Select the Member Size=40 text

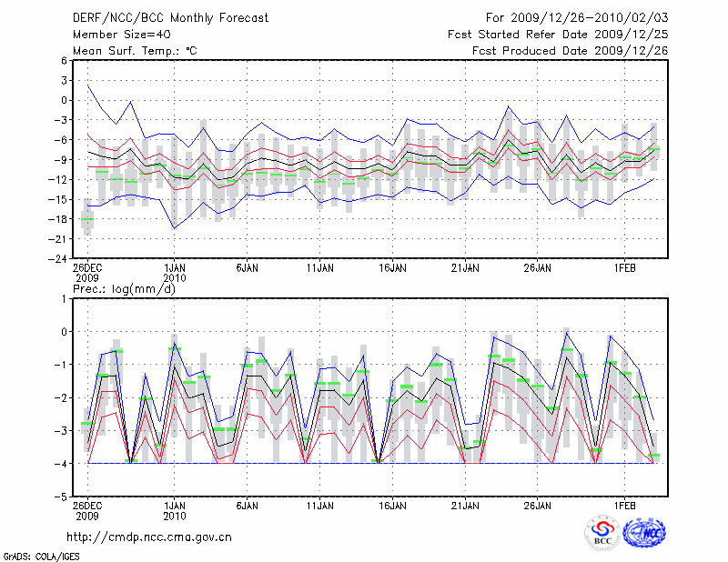point(121,34)
